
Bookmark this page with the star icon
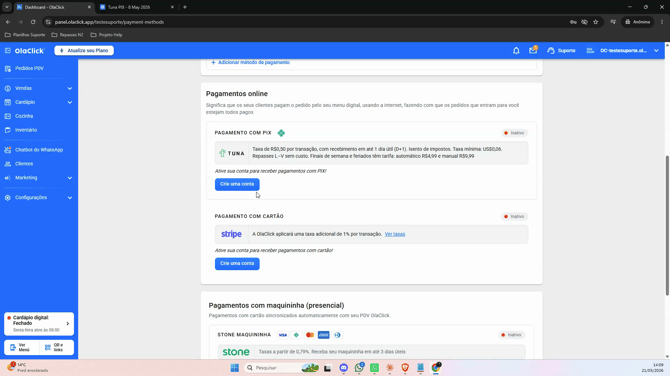click(x=596, y=22)
